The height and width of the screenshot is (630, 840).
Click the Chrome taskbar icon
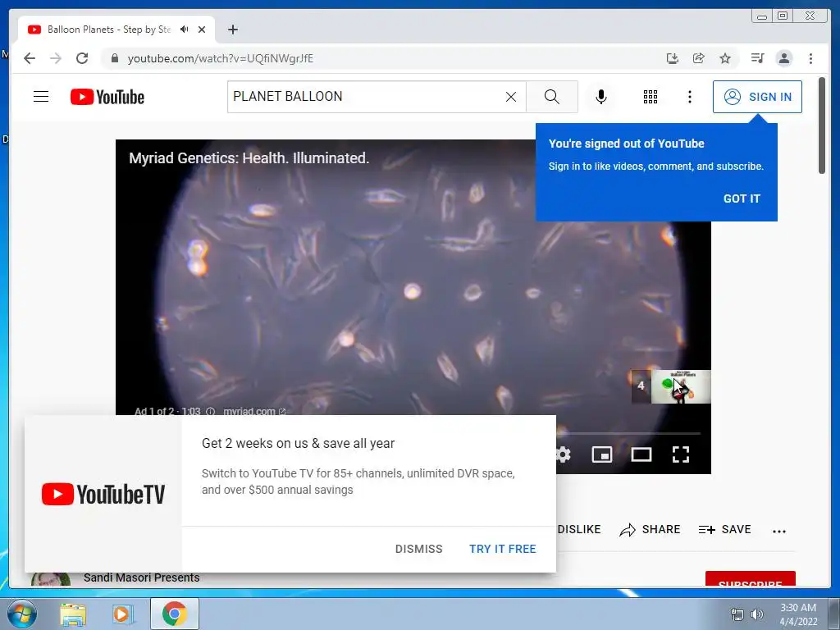(x=174, y=614)
